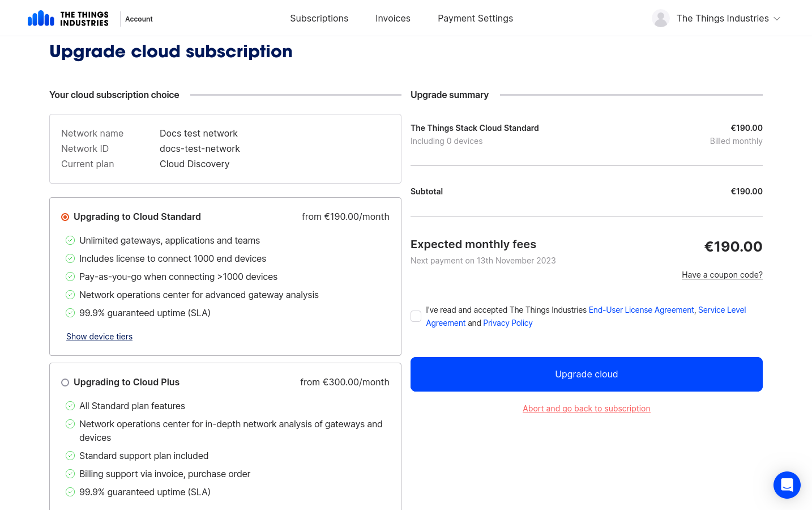Click the profile avatar image
The image size is (812, 510).
point(660,18)
